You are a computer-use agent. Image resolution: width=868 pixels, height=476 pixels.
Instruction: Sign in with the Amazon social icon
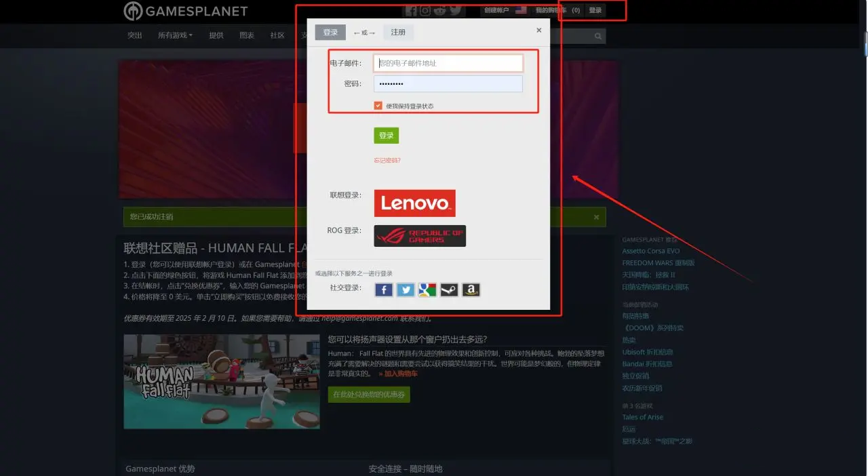point(471,290)
